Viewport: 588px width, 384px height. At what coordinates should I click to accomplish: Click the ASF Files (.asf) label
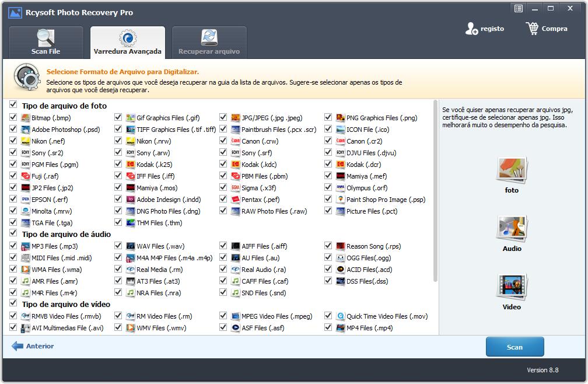(263, 328)
